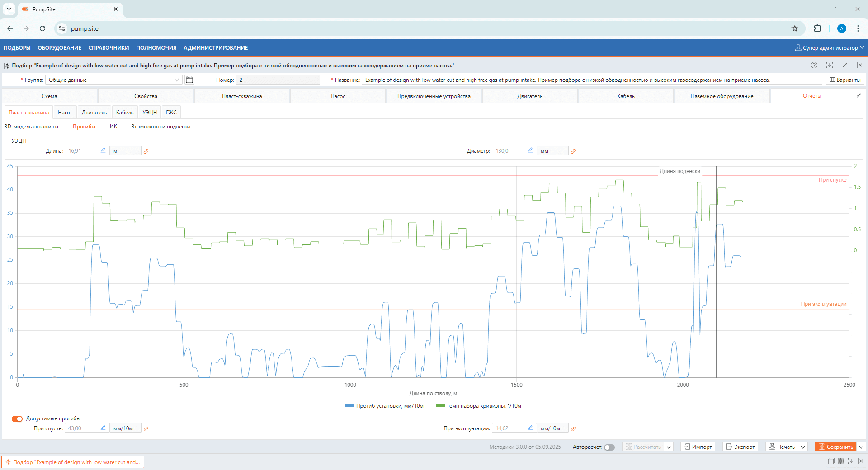The image size is (868, 470).
Task: Toggle Прогиб установки series in legend
Action: pos(384,406)
